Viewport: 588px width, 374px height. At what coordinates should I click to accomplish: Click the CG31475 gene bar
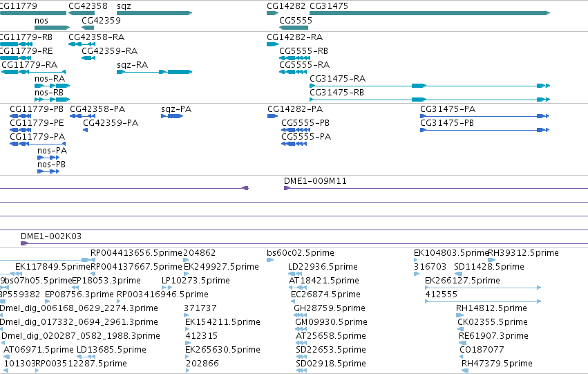click(x=430, y=13)
